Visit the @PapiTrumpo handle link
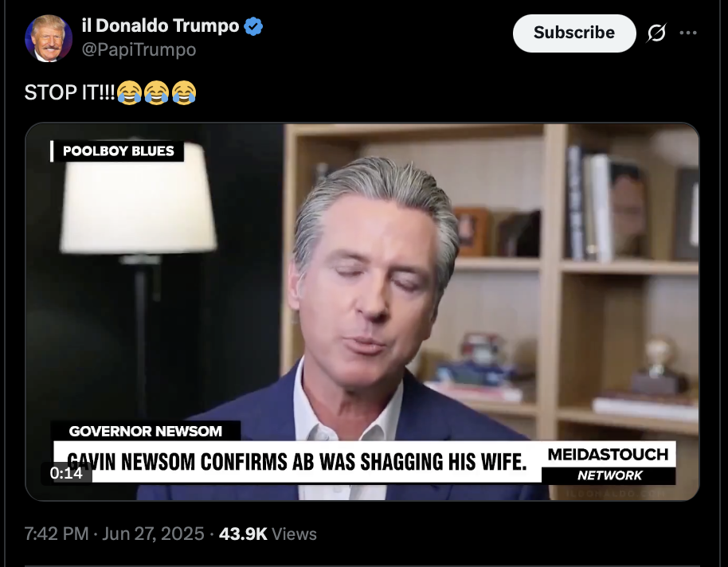Image resolution: width=728 pixels, height=567 pixels. 139,49
